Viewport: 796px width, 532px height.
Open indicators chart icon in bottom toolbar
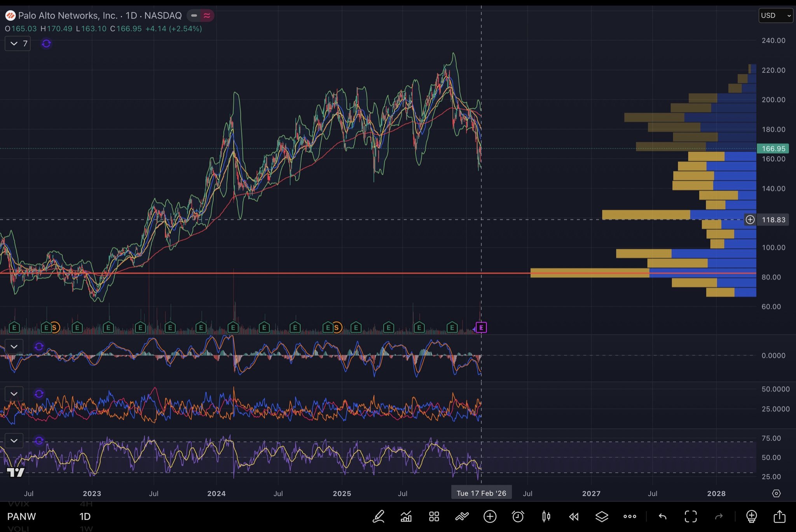click(406, 516)
